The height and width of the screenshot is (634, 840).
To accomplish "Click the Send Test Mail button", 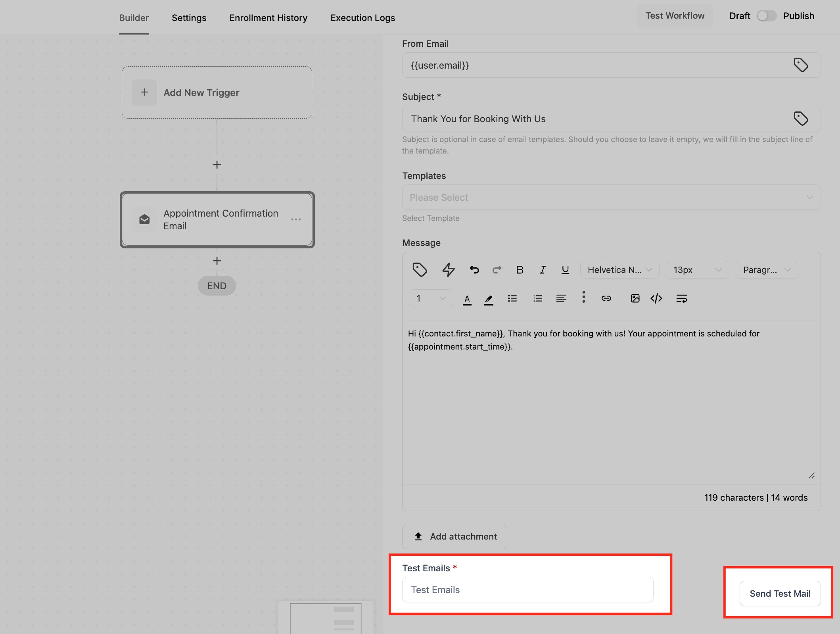I will [779, 593].
